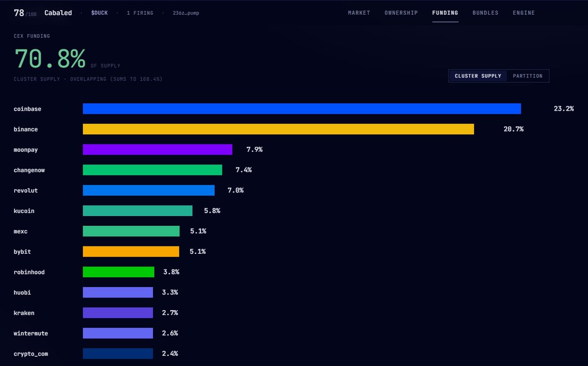Select CLUSTER SUPPLY view toggle
Viewport: 588px width, 366px height.
(x=478, y=76)
